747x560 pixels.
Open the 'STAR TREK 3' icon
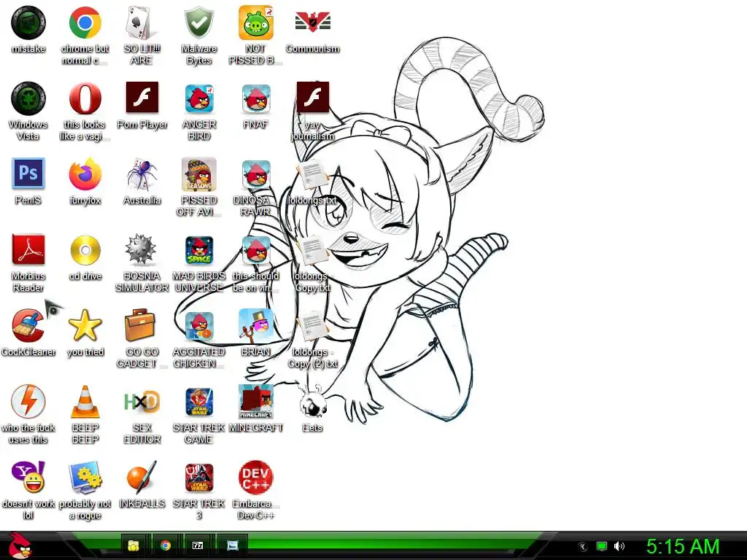(198, 477)
